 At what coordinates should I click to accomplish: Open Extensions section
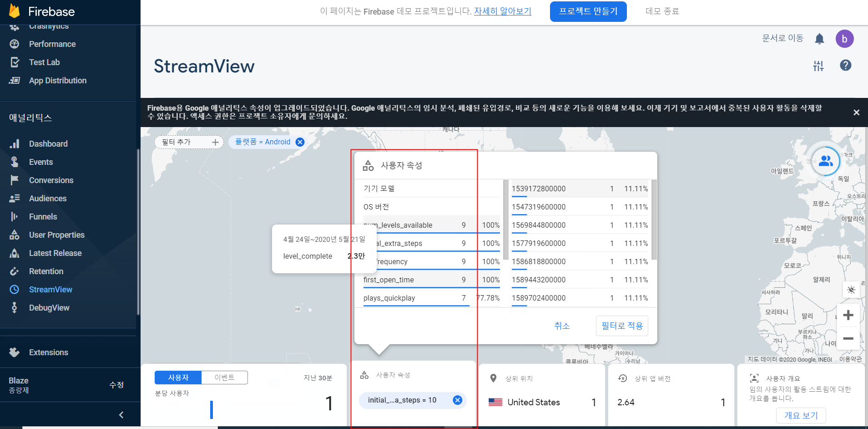point(48,352)
